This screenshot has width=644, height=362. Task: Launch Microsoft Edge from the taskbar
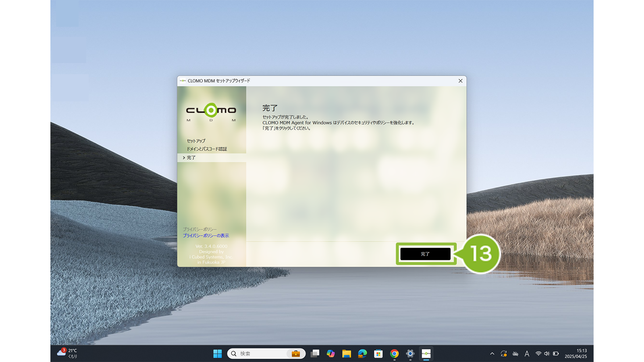tap(363, 354)
